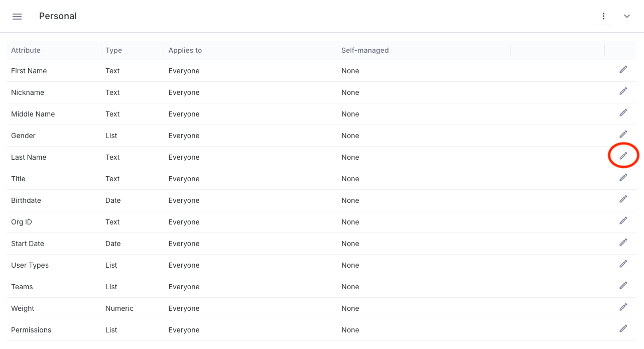Click the Date type in Birthdate row
Screen dimensions: 644x349
click(x=113, y=200)
